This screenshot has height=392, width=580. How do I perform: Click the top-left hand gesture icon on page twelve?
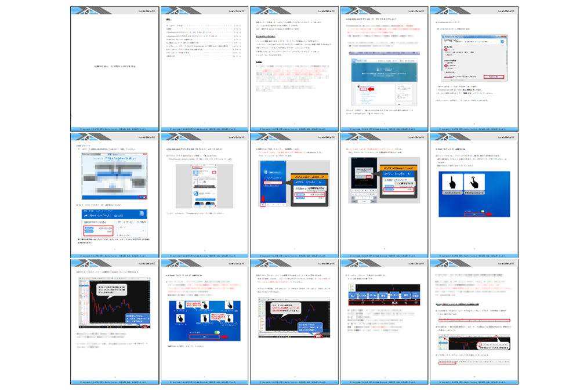(x=179, y=305)
